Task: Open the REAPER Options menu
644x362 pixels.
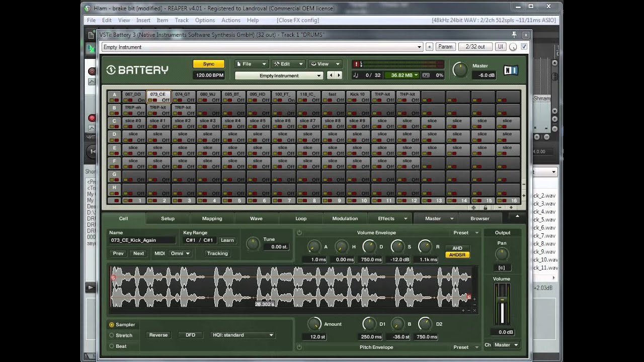Action: pyautogui.click(x=205, y=20)
